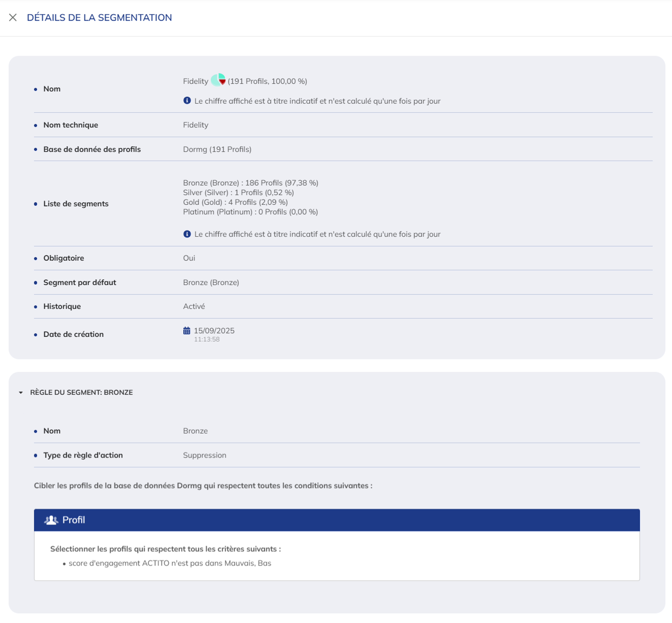672x623 pixels.
Task: Click the creation date calendar icon
Action: pos(186,330)
